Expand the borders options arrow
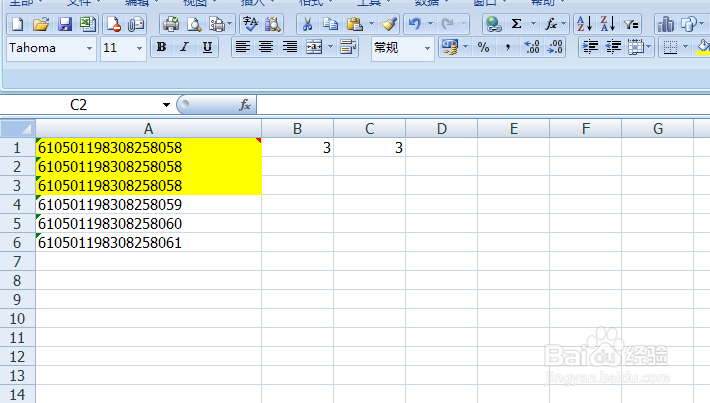The height and width of the screenshot is (403, 710). click(685, 47)
